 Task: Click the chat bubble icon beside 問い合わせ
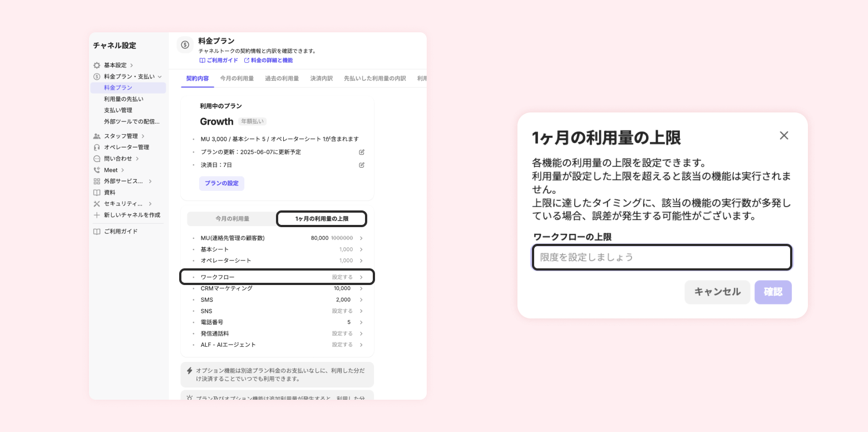coord(97,159)
